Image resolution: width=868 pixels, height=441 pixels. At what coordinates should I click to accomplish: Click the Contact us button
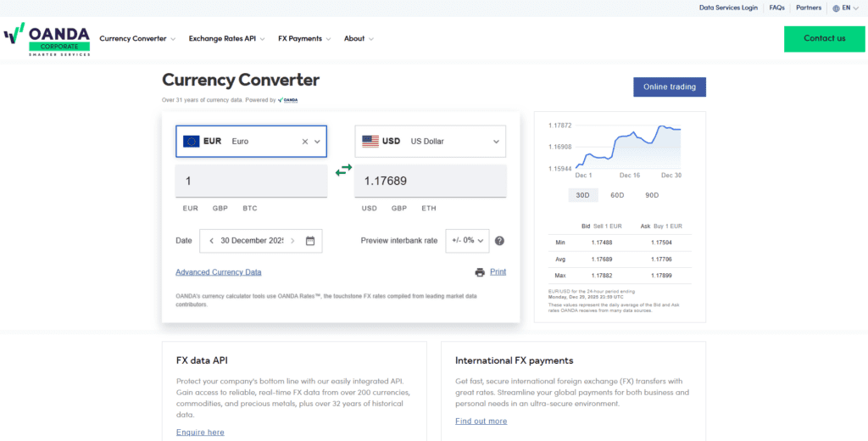coord(824,38)
